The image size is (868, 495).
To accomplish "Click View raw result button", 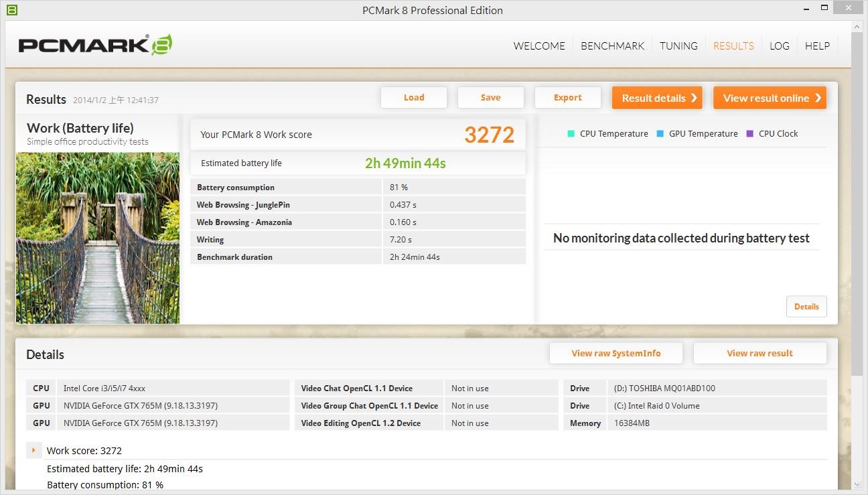I will coord(760,353).
